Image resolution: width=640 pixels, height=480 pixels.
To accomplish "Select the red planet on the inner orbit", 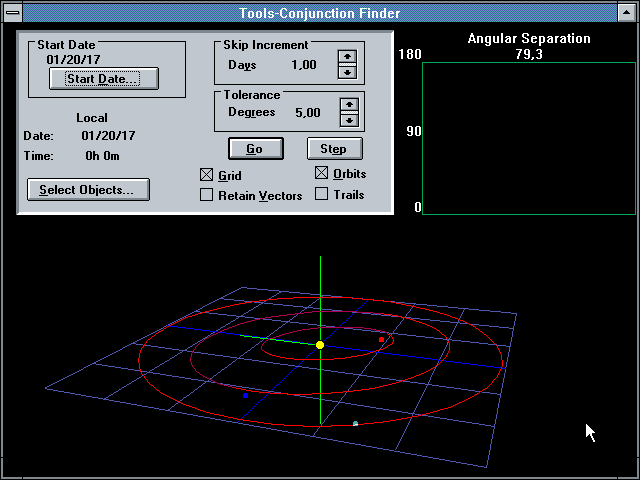I will [381, 340].
